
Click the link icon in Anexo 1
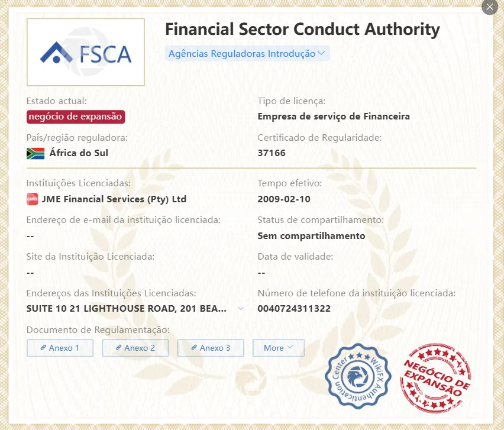coord(43,347)
